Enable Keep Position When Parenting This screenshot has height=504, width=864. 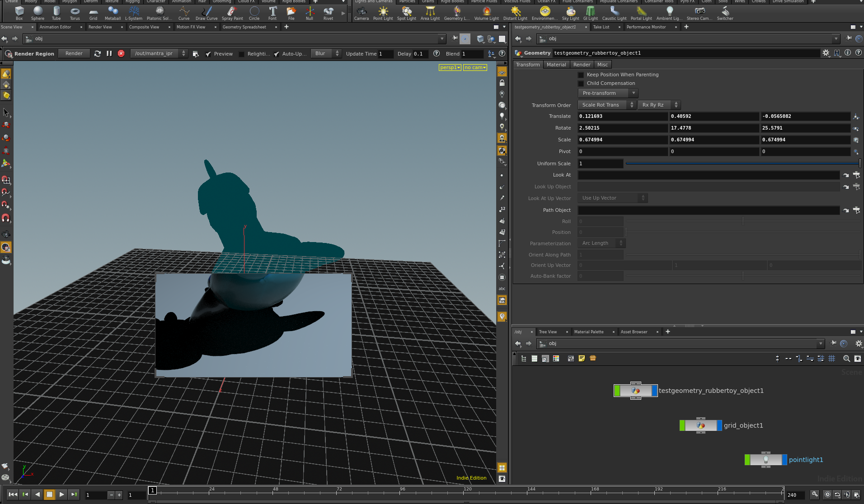(581, 75)
